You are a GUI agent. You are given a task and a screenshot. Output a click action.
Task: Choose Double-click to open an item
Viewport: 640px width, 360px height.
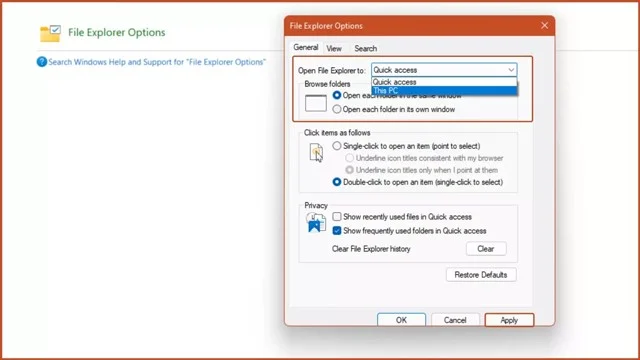(337, 182)
